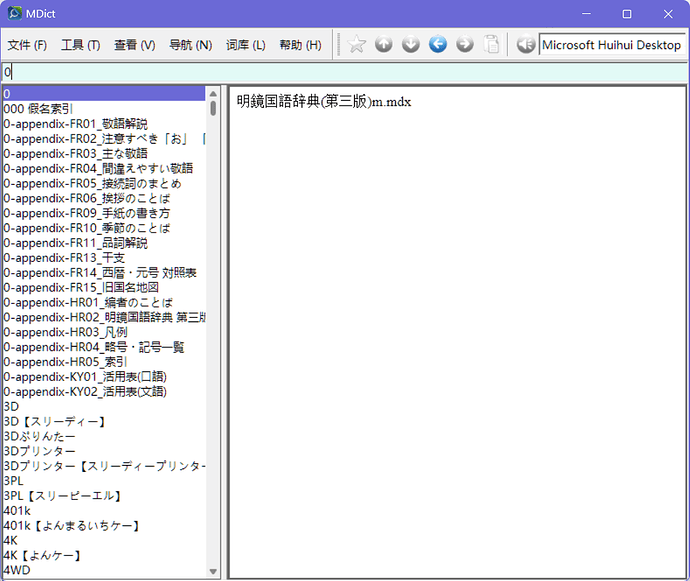Go back with the blue arrow
Image resolution: width=690 pixels, height=581 pixels.
(x=438, y=44)
